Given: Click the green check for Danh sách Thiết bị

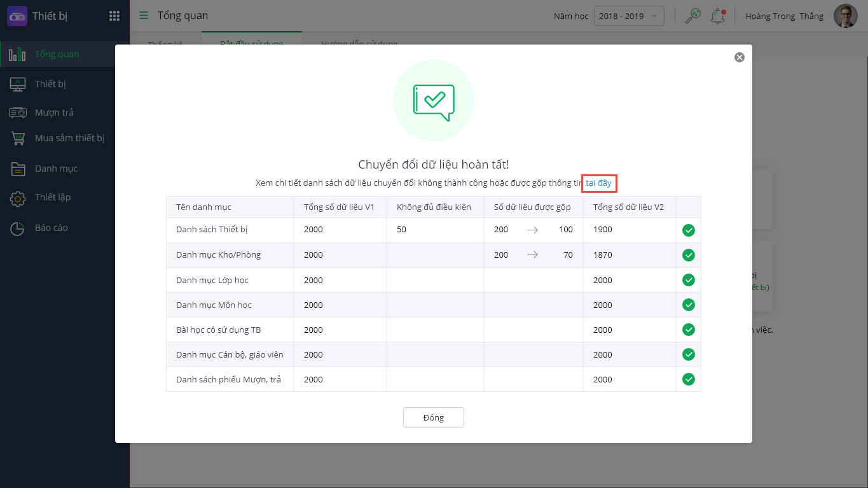Looking at the screenshot, I should pos(688,230).
